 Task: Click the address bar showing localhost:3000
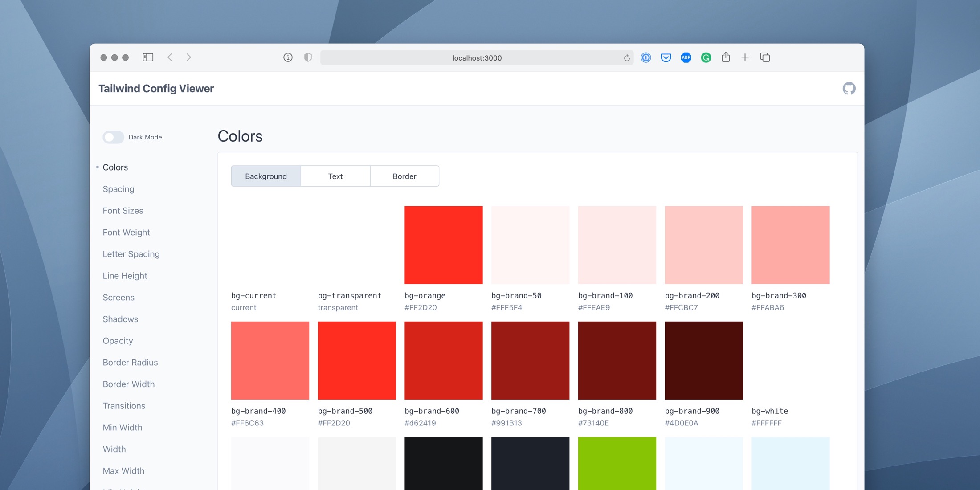pos(477,57)
